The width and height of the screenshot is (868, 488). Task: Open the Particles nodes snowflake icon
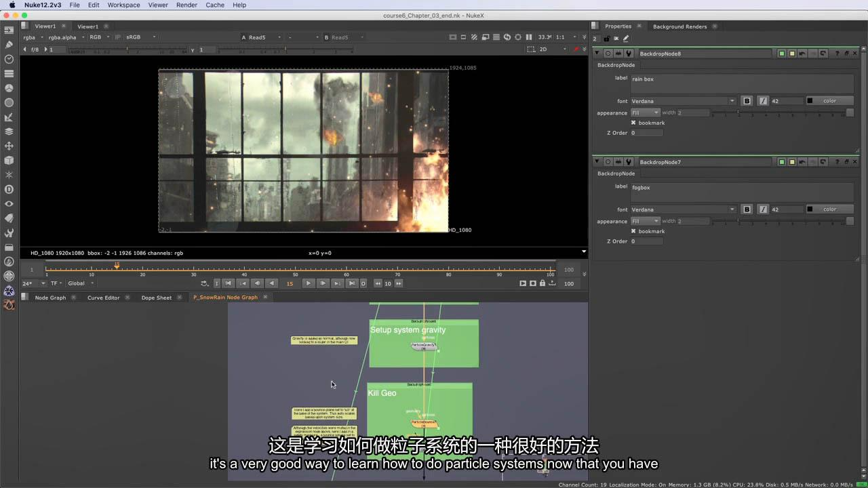9,175
